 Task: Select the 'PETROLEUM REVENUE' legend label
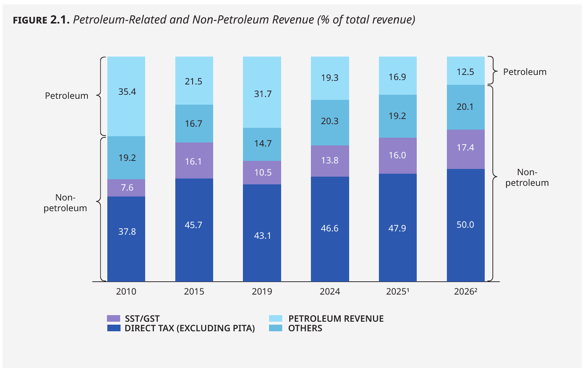click(x=336, y=319)
